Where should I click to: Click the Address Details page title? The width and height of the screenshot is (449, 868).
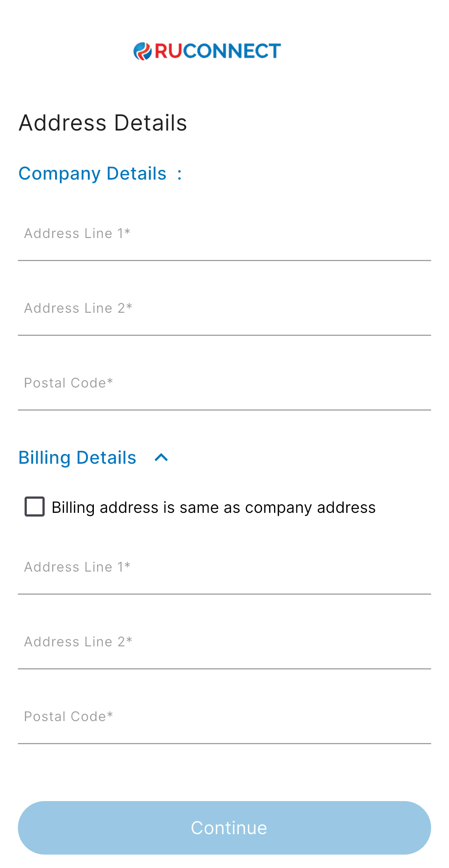click(x=103, y=123)
